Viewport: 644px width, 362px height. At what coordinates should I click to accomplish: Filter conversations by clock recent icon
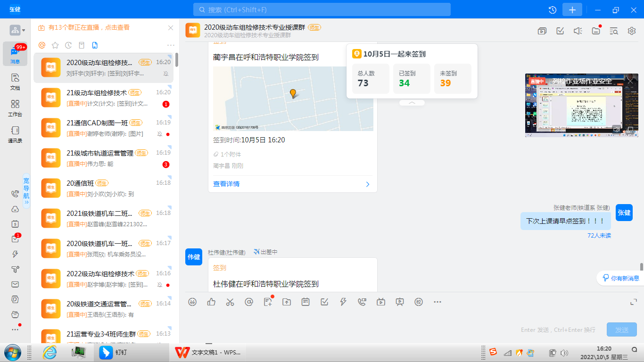click(x=68, y=45)
